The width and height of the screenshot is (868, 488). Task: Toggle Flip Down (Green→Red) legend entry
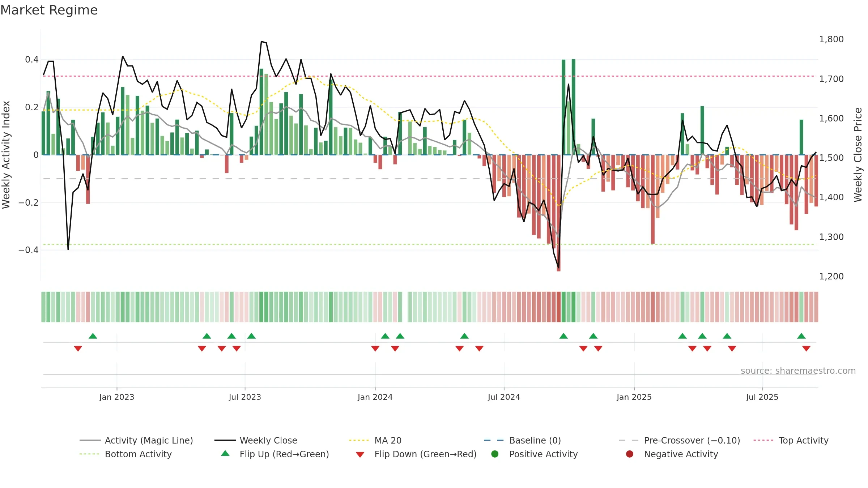416,454
